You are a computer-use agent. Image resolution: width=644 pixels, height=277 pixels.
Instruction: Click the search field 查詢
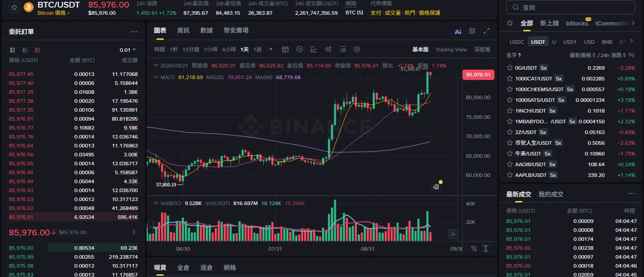(570, 8)
